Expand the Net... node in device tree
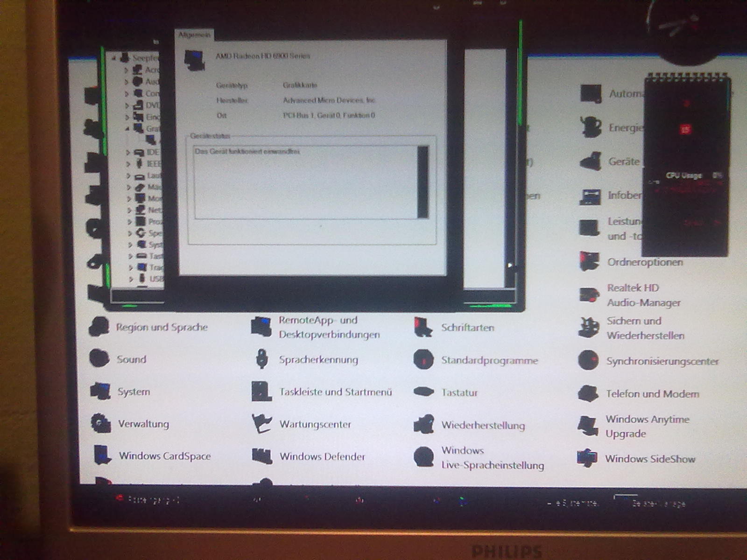This screenshot has width=747, height=560. point(129,210)
